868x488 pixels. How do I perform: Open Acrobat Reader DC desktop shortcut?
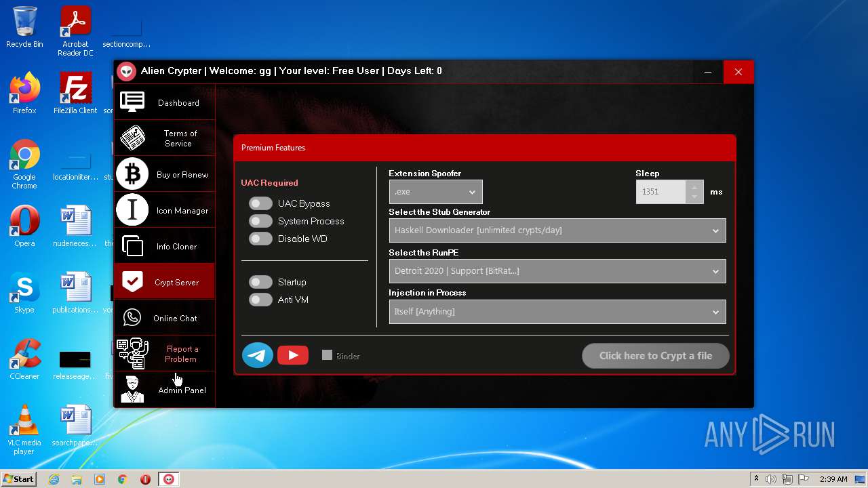75,31
